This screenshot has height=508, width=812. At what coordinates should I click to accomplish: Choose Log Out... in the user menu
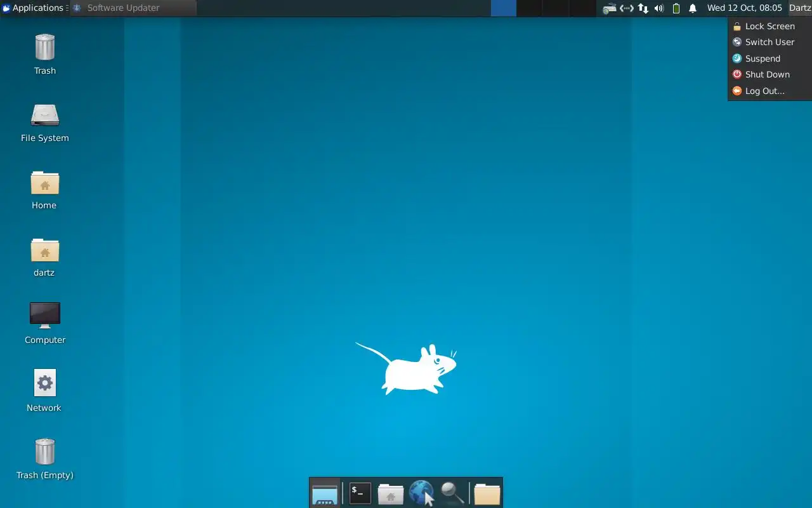tap(769, 91)
